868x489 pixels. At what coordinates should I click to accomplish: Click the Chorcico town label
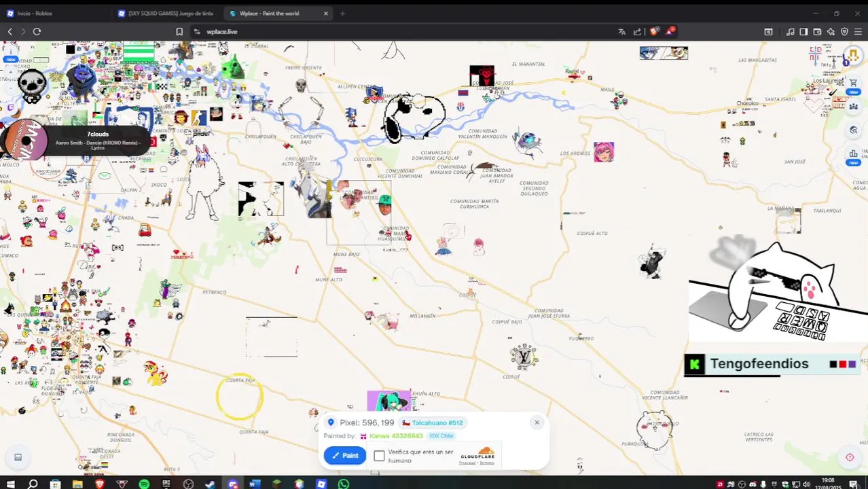tap(748, 103)
